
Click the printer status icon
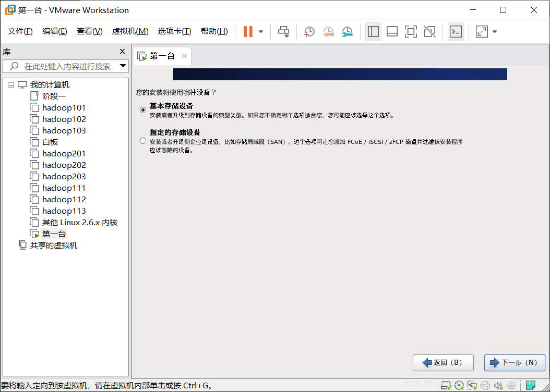coord(485,386)
